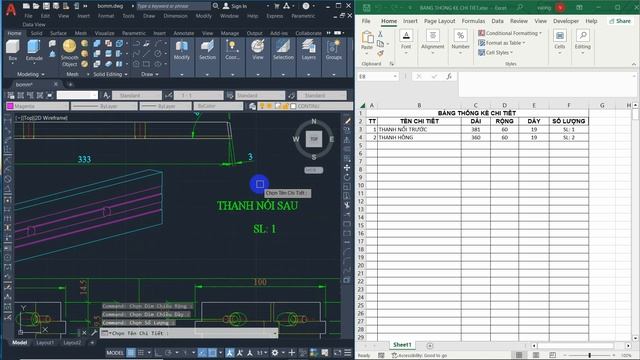Viewport: 640px width, 360px height.
Task: Open the Modify ribbon panel button
Action: [182, 51]
